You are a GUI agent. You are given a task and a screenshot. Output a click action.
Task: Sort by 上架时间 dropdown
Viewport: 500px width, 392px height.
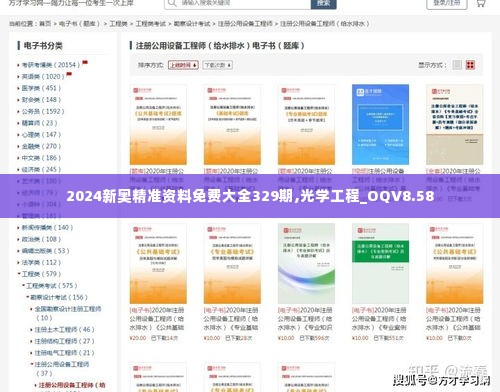183,65
